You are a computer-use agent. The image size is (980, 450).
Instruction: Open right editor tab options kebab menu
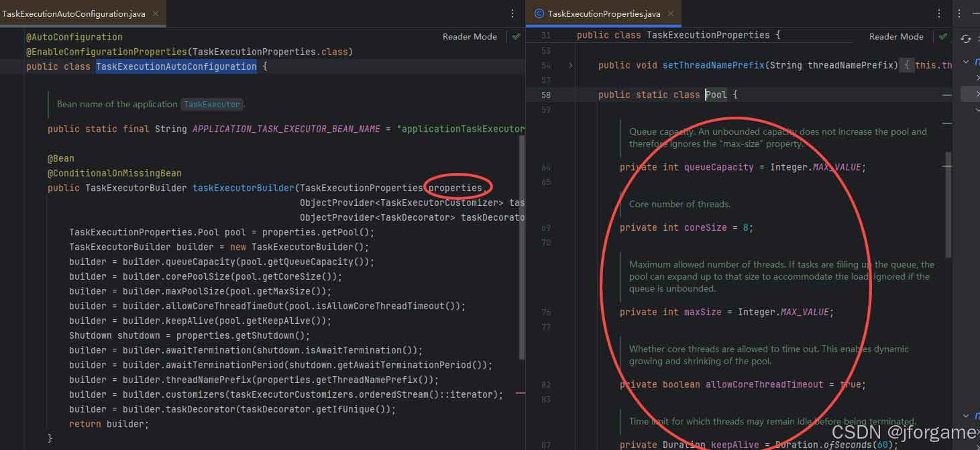(938, 13)
